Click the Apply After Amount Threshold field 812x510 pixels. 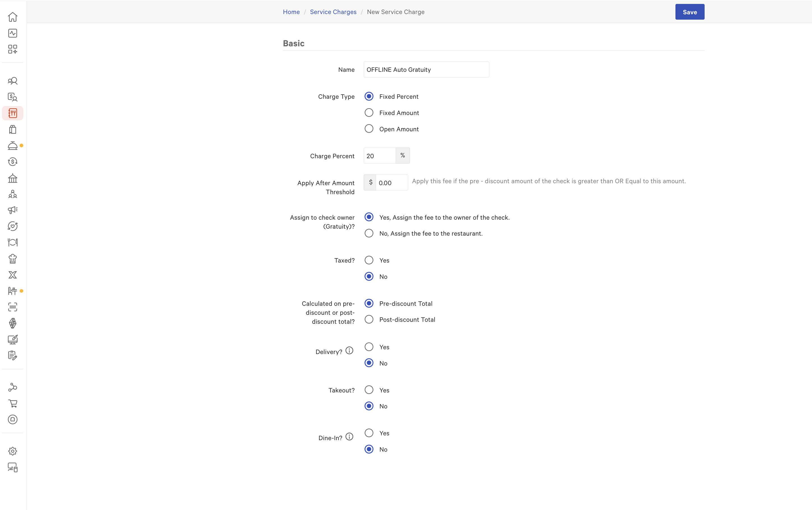click(x=392, y=183)
